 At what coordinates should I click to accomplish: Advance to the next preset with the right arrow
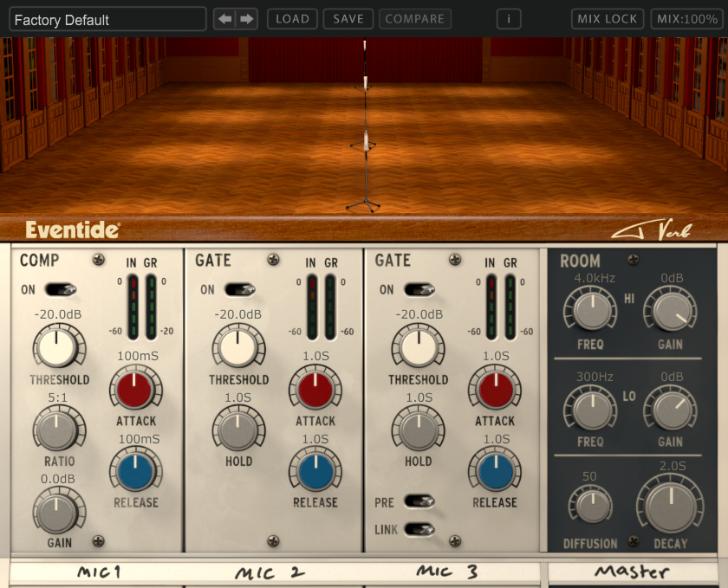(x=246, y=19)
